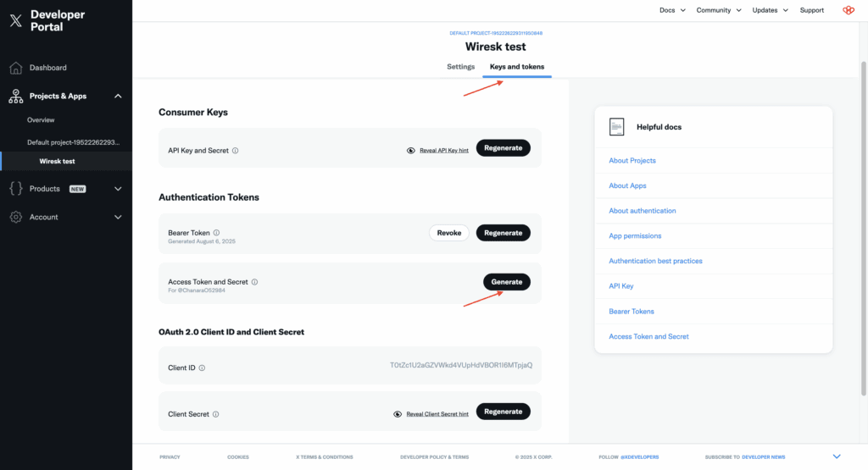Switch to the Settings tab
Viewport: 868px width, 470px height.
(460, 66)
